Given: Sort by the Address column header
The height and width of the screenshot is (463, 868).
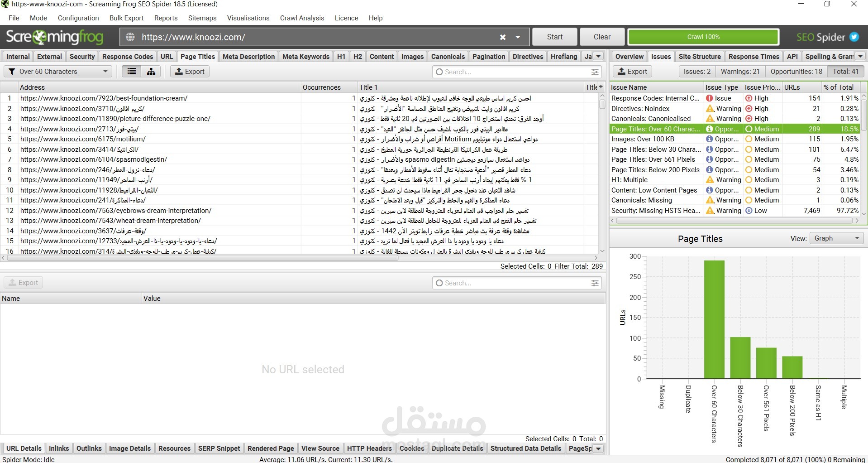Looking at the screenshot, I should click(159, 87).
